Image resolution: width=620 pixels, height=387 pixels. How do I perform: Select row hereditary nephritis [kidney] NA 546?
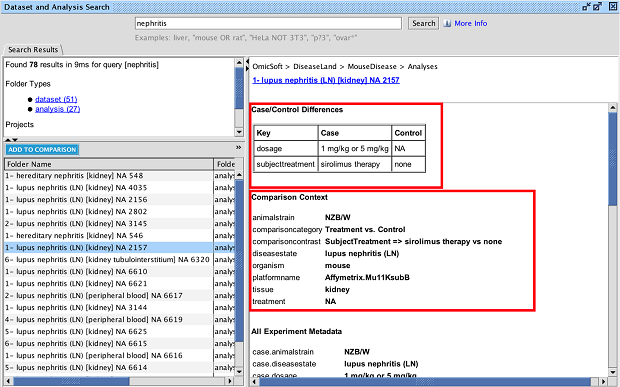(109, 236)
